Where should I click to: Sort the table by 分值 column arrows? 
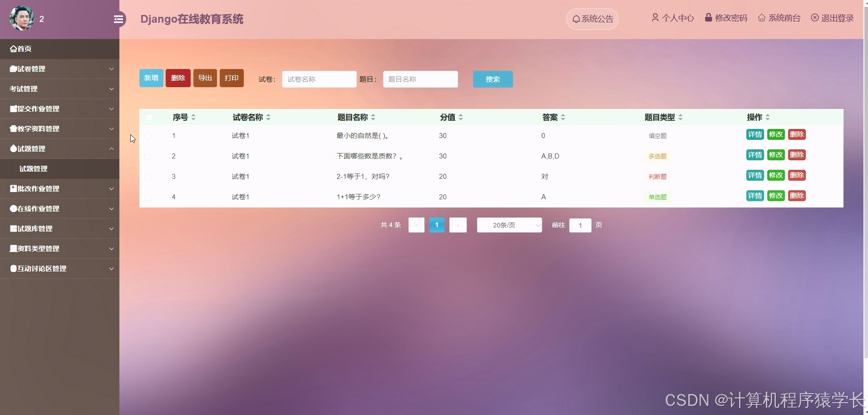click(460, 117)
